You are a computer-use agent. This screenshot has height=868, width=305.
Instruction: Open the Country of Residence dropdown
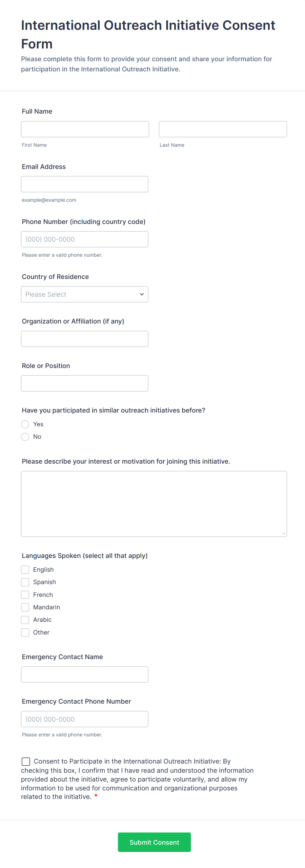tap(84, 294)
